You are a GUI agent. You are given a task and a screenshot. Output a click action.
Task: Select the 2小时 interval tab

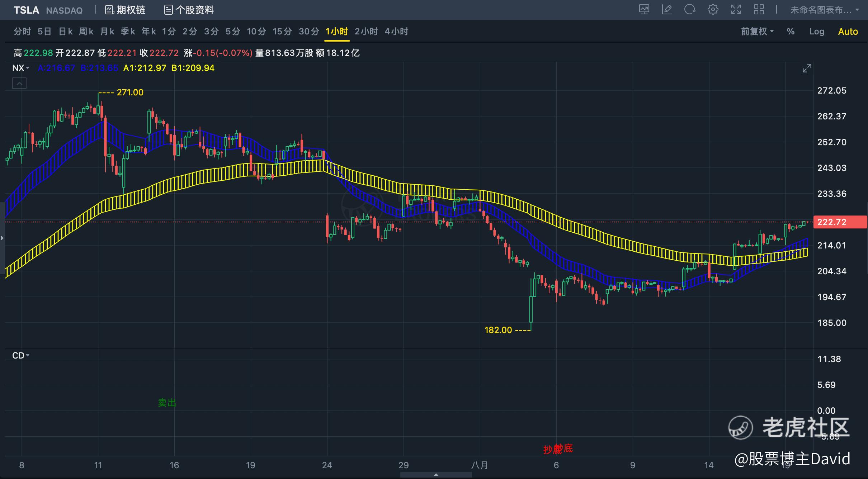click(366, 32)
